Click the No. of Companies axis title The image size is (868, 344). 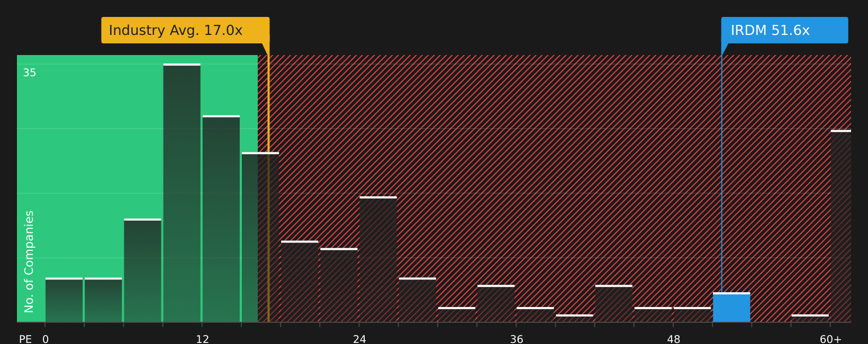coord(29,261)
